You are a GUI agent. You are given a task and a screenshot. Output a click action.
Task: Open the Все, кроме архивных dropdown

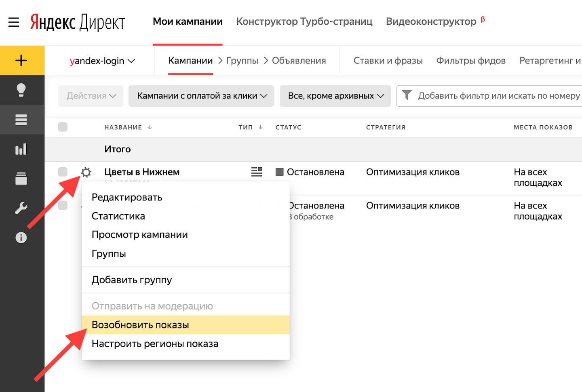335,96
